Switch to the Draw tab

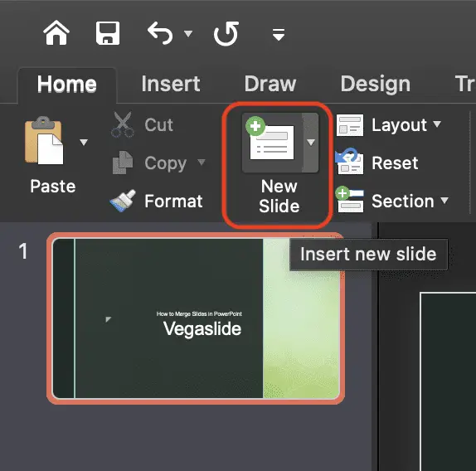click(x=270, y=84)
